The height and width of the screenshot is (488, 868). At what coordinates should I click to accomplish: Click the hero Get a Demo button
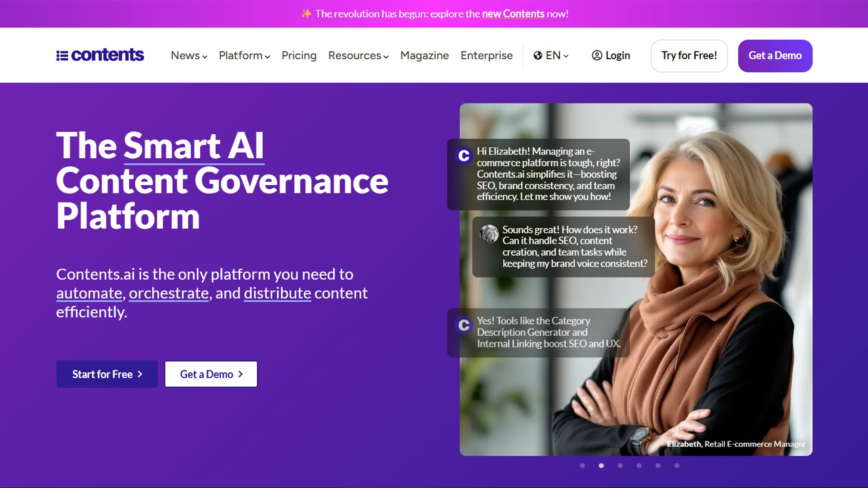211,374
